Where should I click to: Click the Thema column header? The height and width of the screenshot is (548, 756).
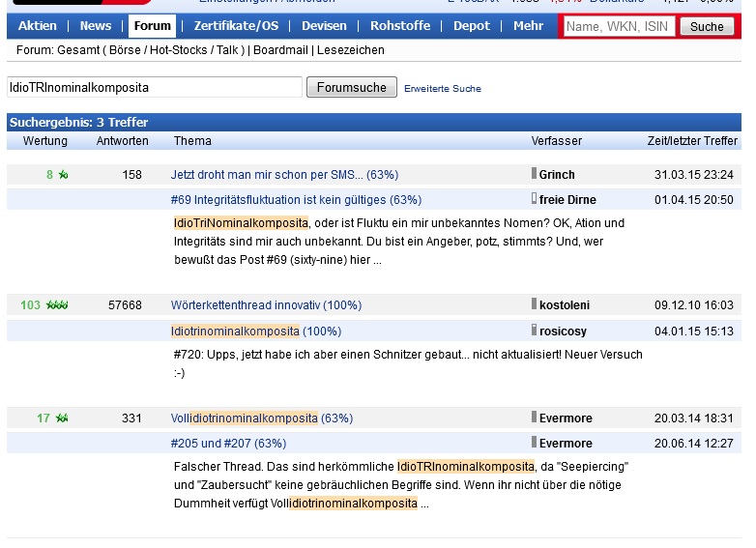[192, 141]
